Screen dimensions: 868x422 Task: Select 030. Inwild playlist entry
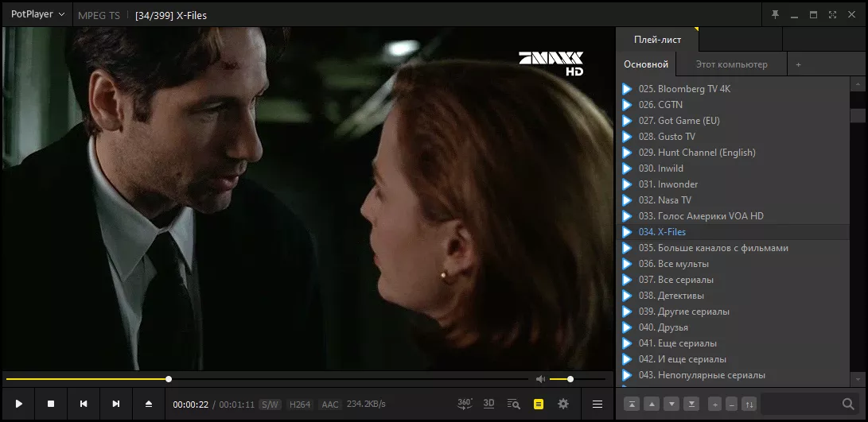pos(733,168)
